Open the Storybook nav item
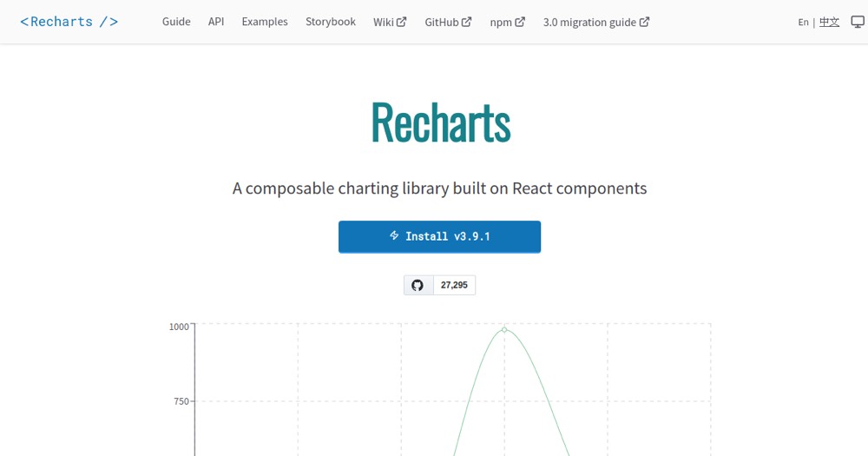 pyautogui.click(x=331, y=22)
